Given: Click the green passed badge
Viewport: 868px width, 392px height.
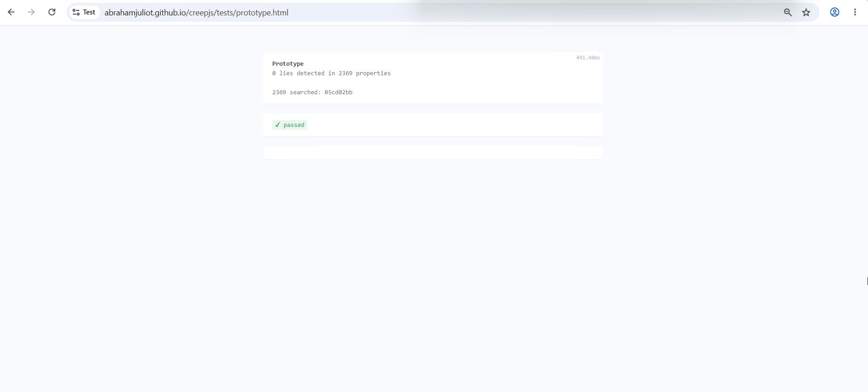Looking at the screenshot, I should click(289, 125).
